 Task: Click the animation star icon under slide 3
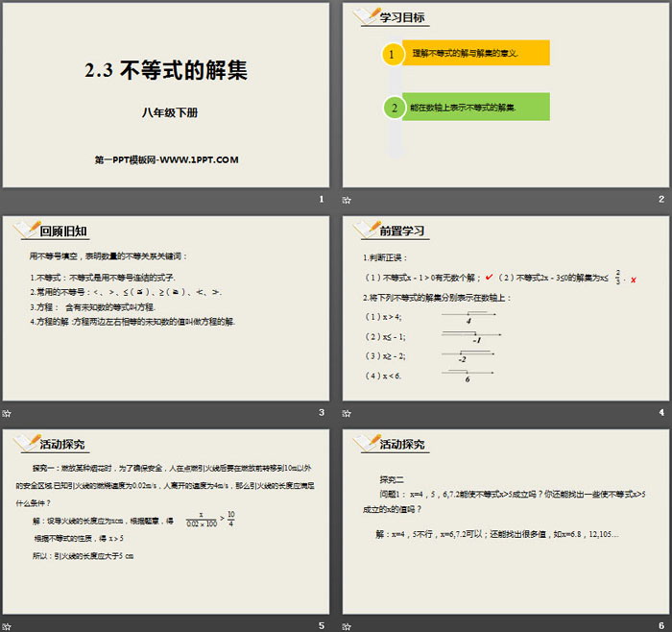[7, 413]
